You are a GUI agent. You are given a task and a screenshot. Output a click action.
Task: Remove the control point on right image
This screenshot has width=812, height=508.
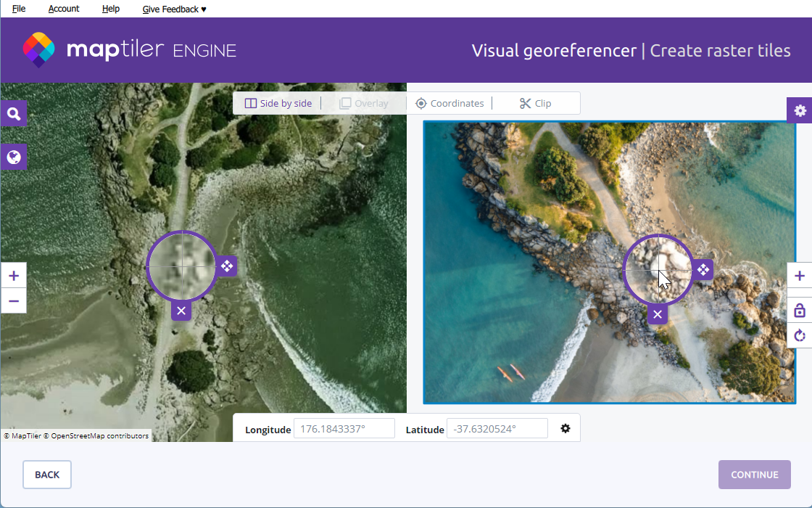[658, 314]
